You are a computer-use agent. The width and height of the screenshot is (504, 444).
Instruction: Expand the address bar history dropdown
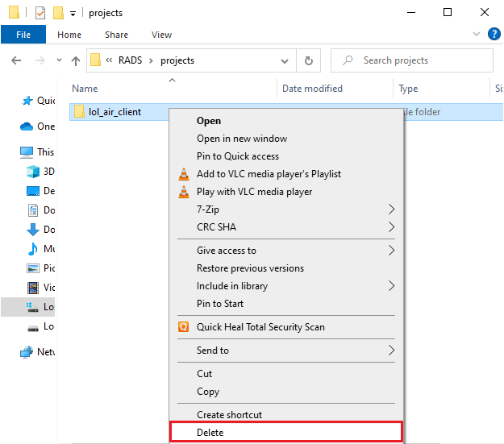click(x=285, y=60)
